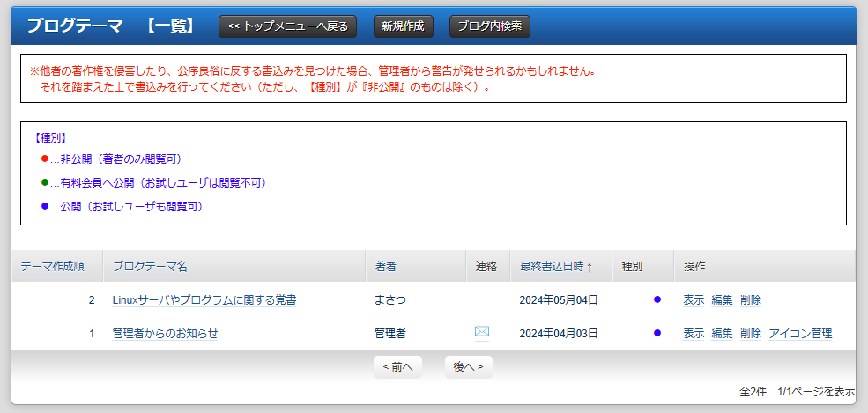Image resolution: width=868 pixels, height=413 pixels.
Task: Click the blue status dot in Linux row
Action: click(x=657, y=299)
